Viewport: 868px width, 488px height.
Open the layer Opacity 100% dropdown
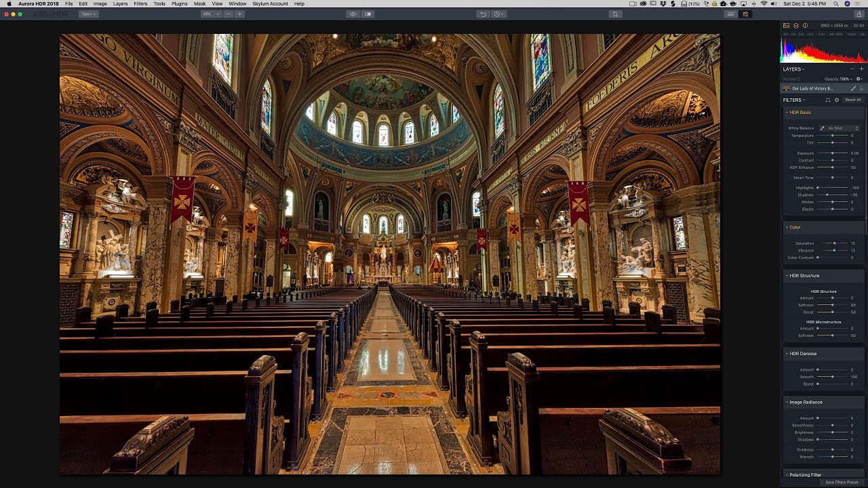tap(839, 79)
